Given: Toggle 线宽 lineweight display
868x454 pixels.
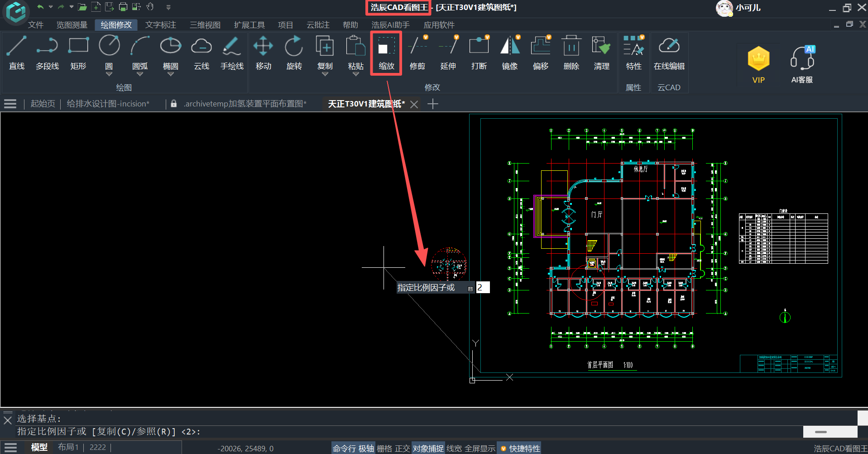Looking at the screenshot, I should click(x=454, y=449).
